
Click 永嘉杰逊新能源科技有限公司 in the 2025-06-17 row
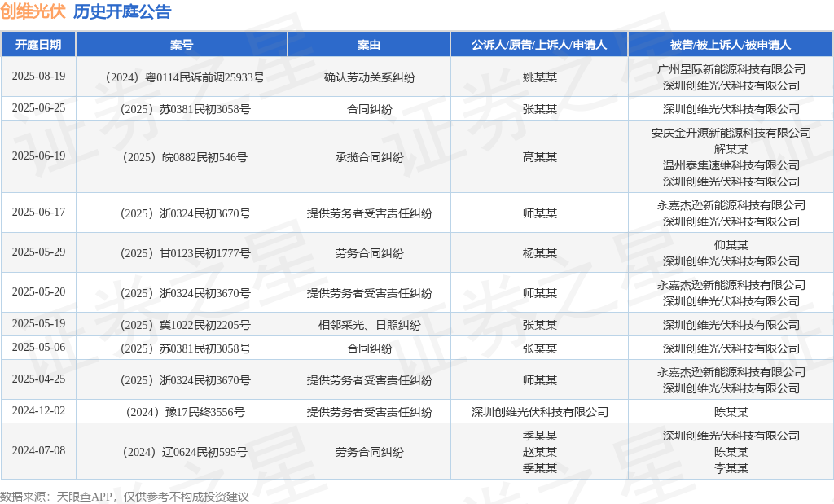731,206
